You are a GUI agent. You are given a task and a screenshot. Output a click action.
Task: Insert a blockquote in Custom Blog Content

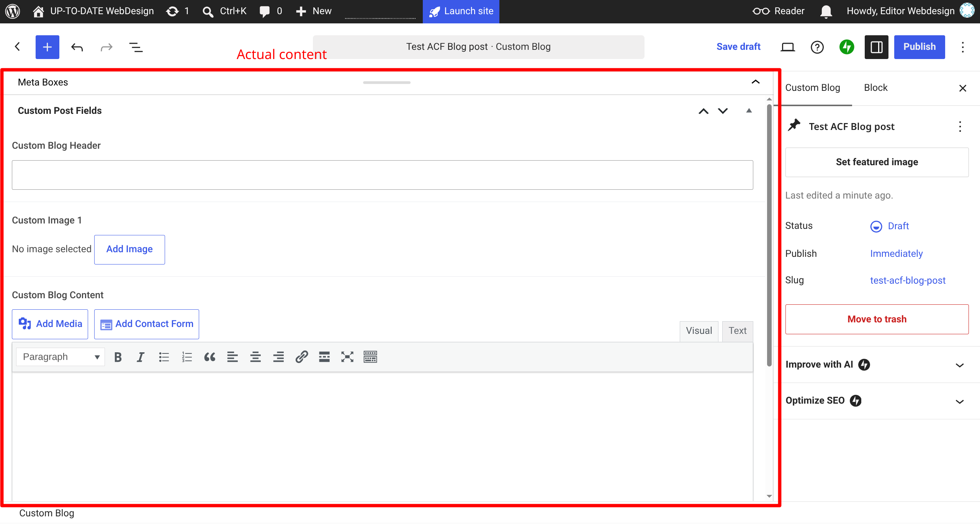209,357
